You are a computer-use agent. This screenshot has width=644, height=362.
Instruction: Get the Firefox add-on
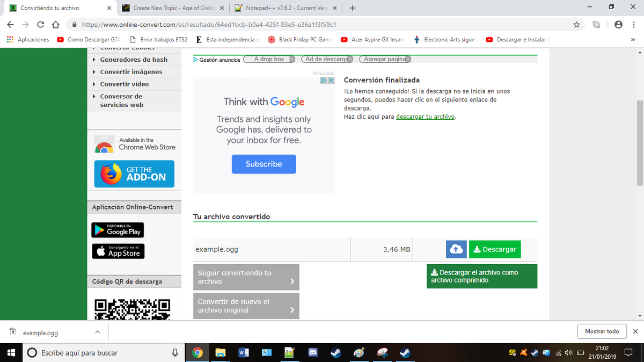click(134, 173)
